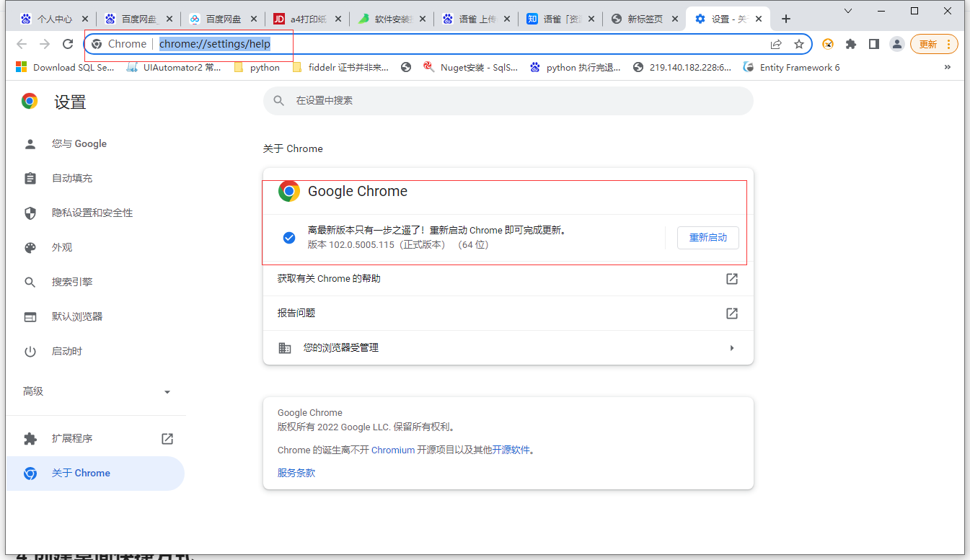The width and height of the screenshot is (970, 560).
Task: Open the external link for 获取有关 Chrome 的帮助
Action: point(732,278)
